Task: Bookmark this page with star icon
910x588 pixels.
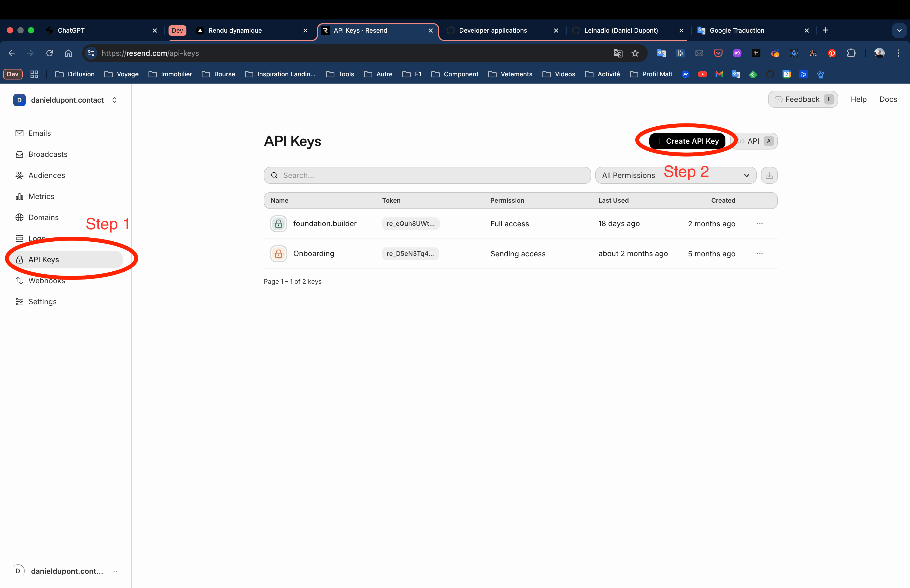Action: (635, 53)
